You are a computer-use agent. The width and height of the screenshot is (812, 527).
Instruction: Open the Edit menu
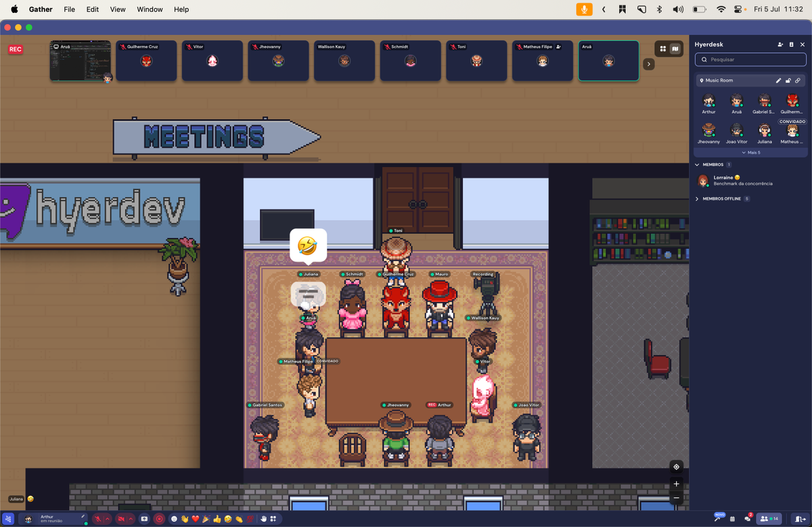coord(93,9)
